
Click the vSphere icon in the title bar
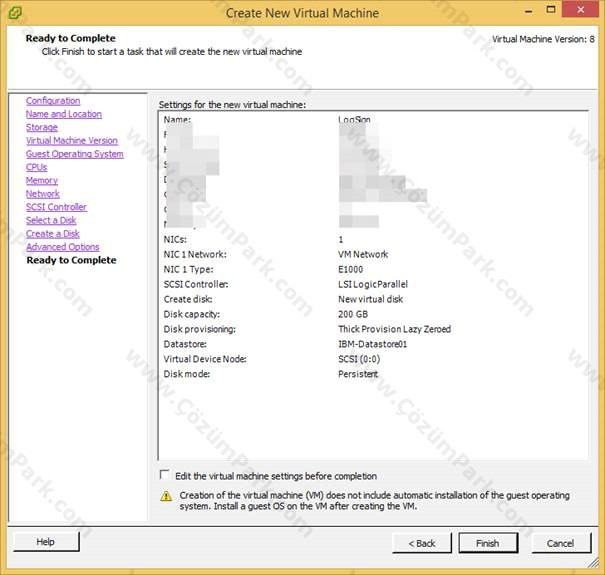point(15,12)
